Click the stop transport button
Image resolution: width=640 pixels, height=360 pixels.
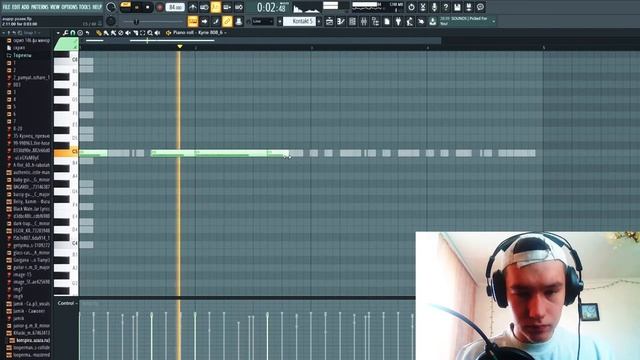[x=147, y=7]
